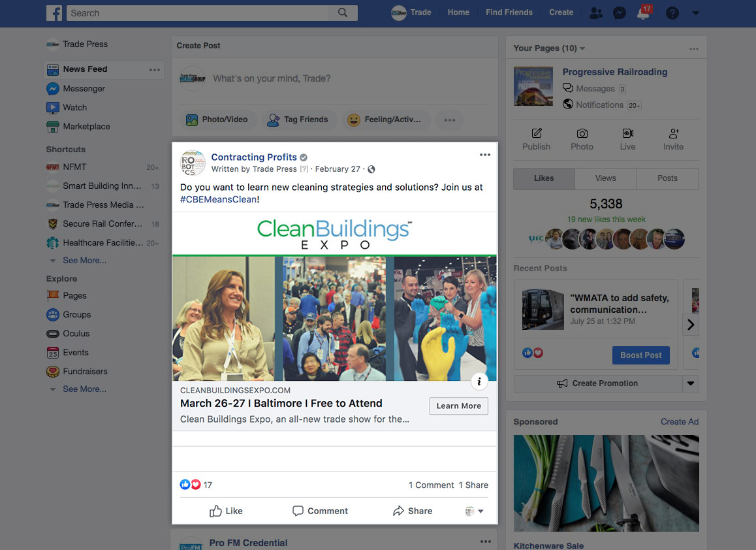Click the Trade profile link in top bar
Viewport: 756px width, 550px height.
(x=411, y=12)
